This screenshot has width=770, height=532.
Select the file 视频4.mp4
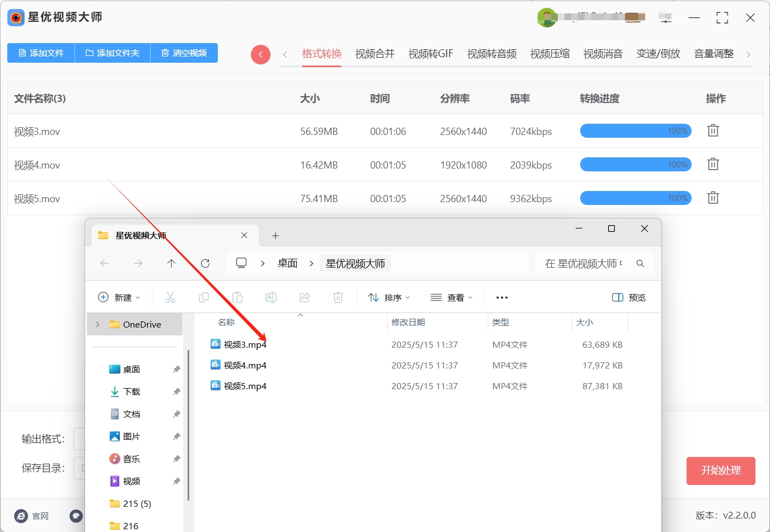pos(239,365)
